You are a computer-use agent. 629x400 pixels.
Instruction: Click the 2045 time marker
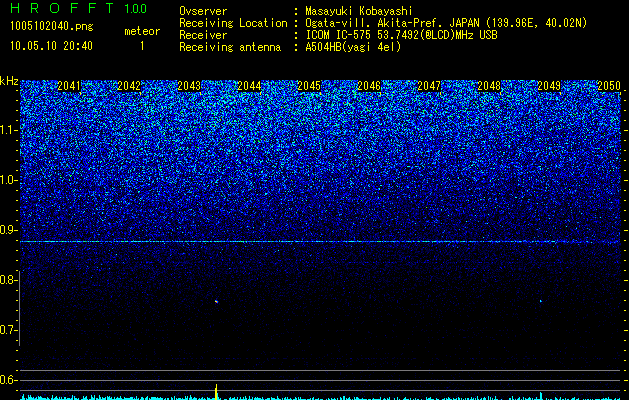click(x=309, y=86)
